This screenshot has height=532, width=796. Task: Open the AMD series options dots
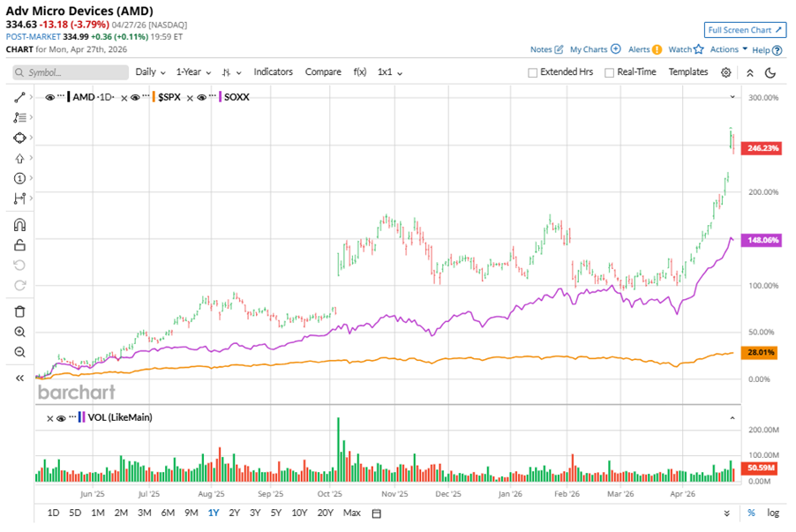click(x=61, y=95)
